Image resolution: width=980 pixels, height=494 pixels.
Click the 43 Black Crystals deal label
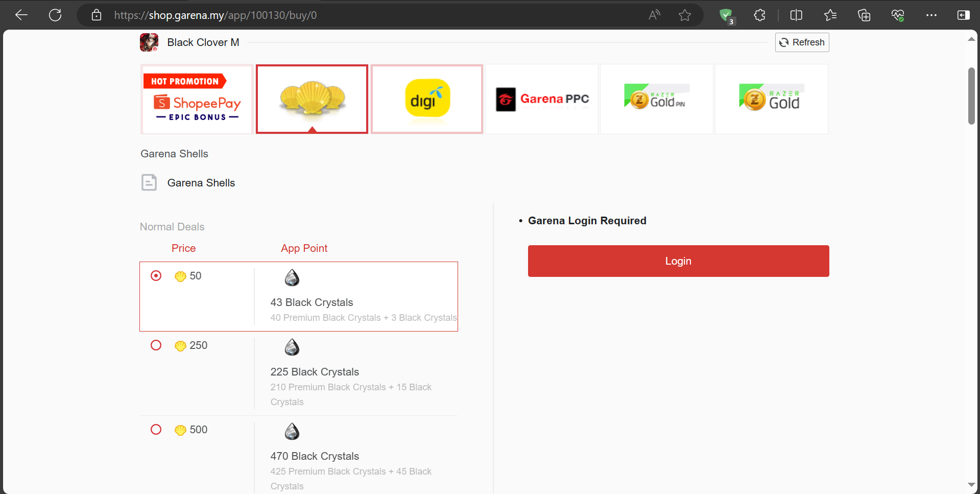click(312, 302)
